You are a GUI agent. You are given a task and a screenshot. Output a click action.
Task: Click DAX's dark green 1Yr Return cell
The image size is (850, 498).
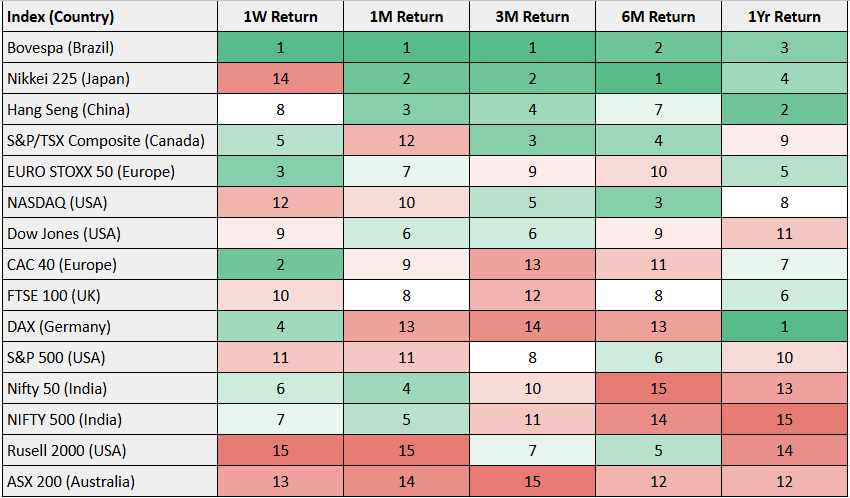pyautogui.click(x=784, y=327)
